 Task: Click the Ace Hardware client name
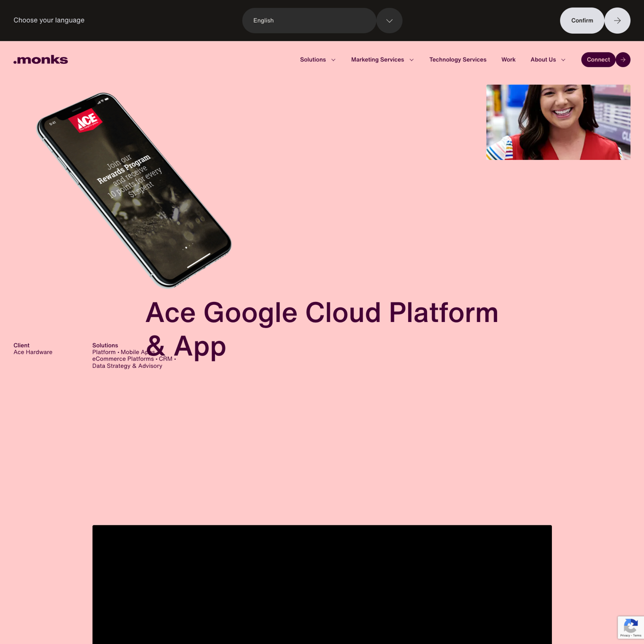(x=33, y=352)
